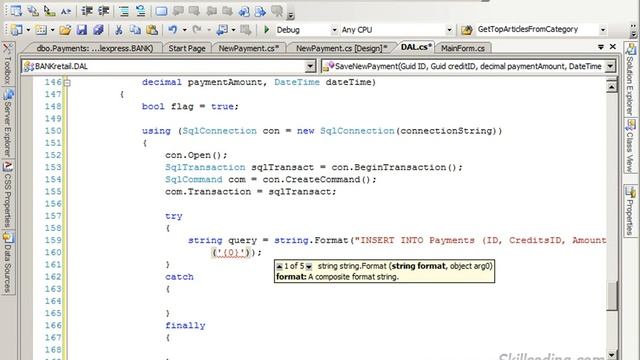Uncomment the selected lines
This screenshot has height=360, width=640.
click(x=140, y=11)
